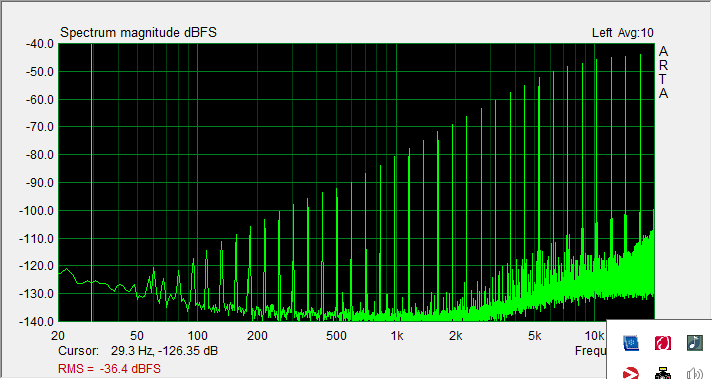Click the '20' frequency axis label
Viewport: 712px width, 379px height.
(x=58, y=336)
